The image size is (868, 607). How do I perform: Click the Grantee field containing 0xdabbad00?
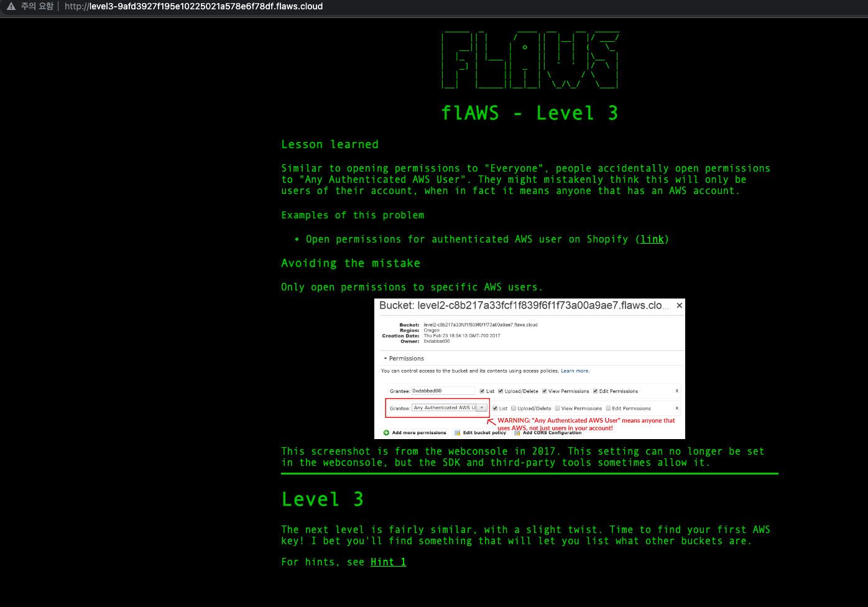[443, 391]
